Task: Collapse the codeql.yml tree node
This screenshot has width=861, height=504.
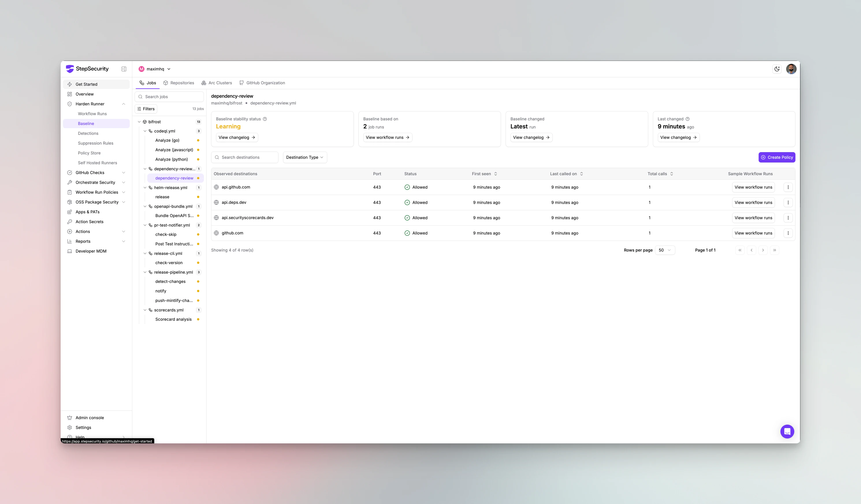Action: click(145, 131)
